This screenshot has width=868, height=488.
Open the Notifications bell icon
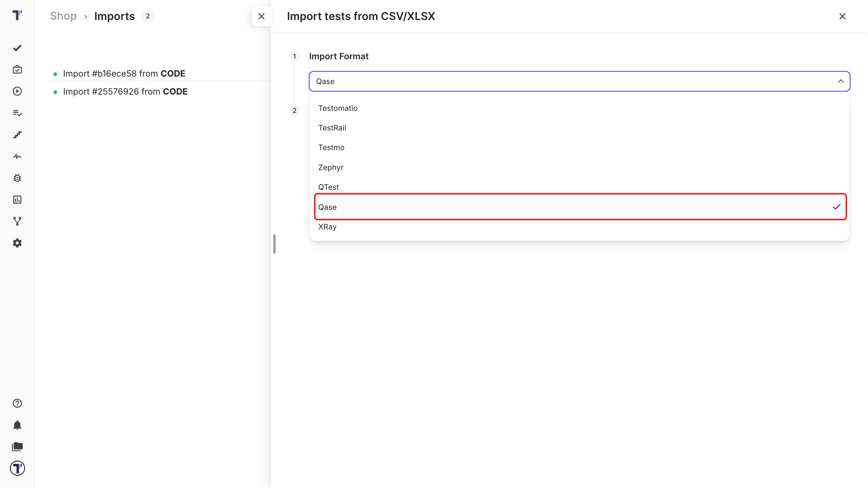[17, 425]
